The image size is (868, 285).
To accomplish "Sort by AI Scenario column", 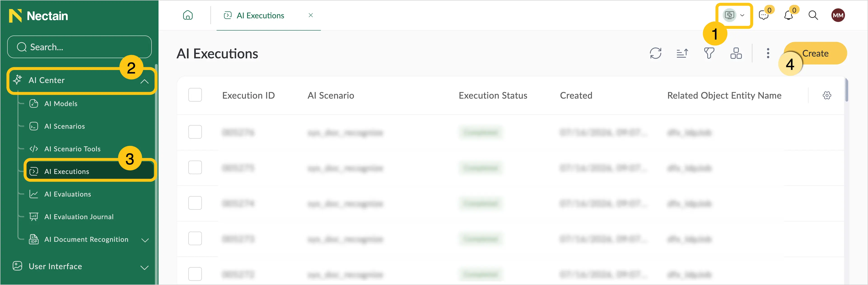I will pyautogui.click(x=331, y=95).
